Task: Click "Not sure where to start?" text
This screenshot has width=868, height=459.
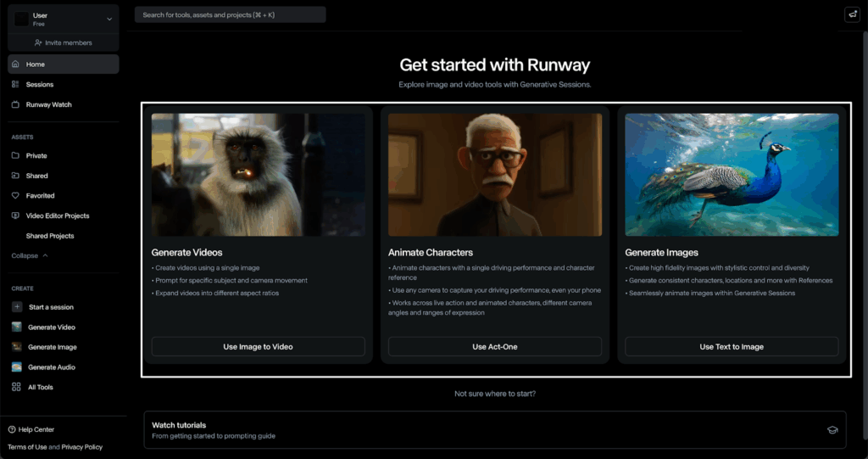Action: tap(495, 394)
